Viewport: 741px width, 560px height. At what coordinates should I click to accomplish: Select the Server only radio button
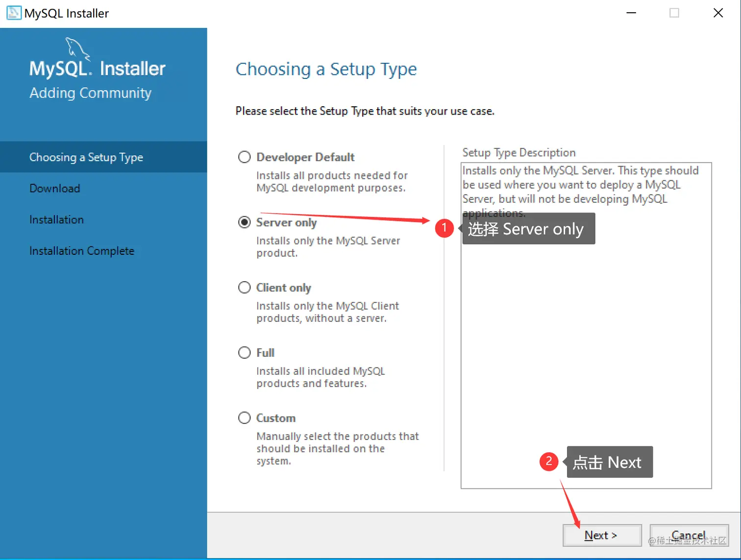click(245, 222)
